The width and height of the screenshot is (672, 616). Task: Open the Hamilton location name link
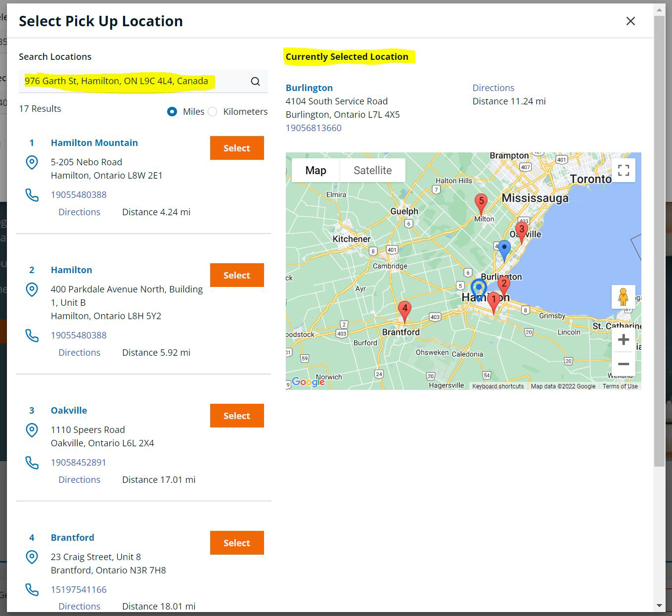point(72,270)
